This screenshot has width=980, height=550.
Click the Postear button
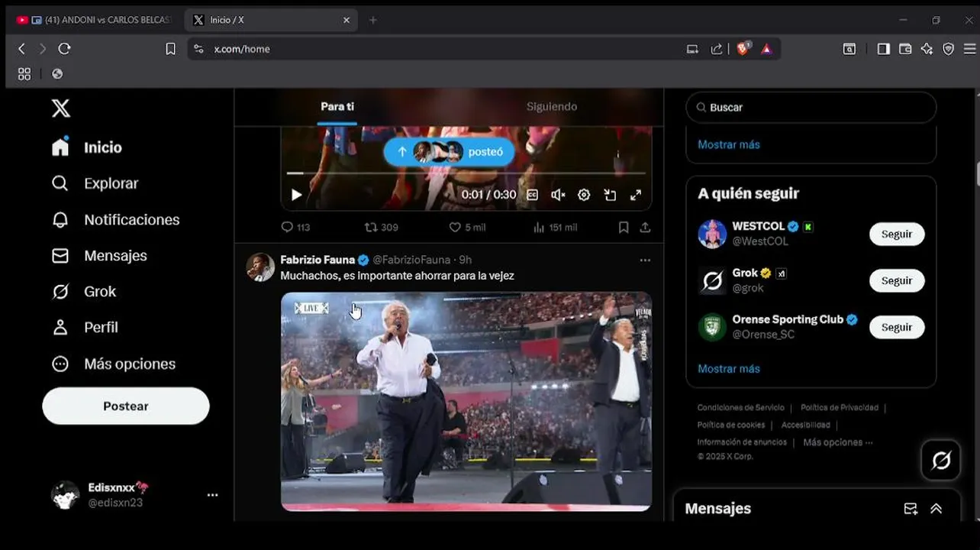[126, 406]
